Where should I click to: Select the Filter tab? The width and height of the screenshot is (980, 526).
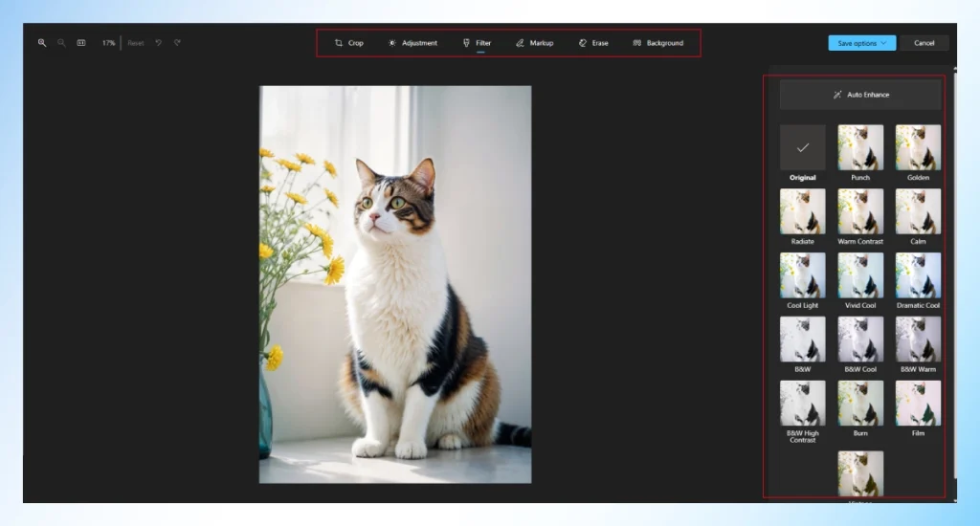point(477,43)
